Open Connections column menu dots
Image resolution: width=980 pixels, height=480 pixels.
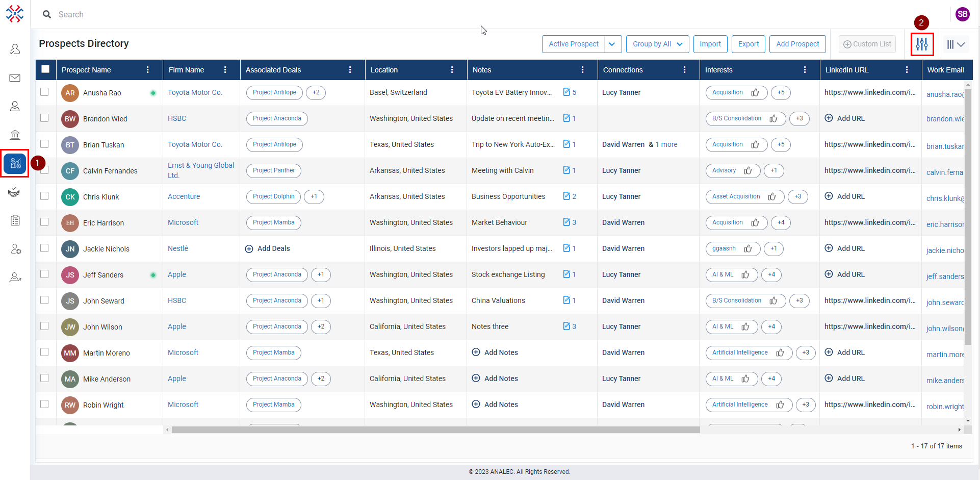(685, 70)
